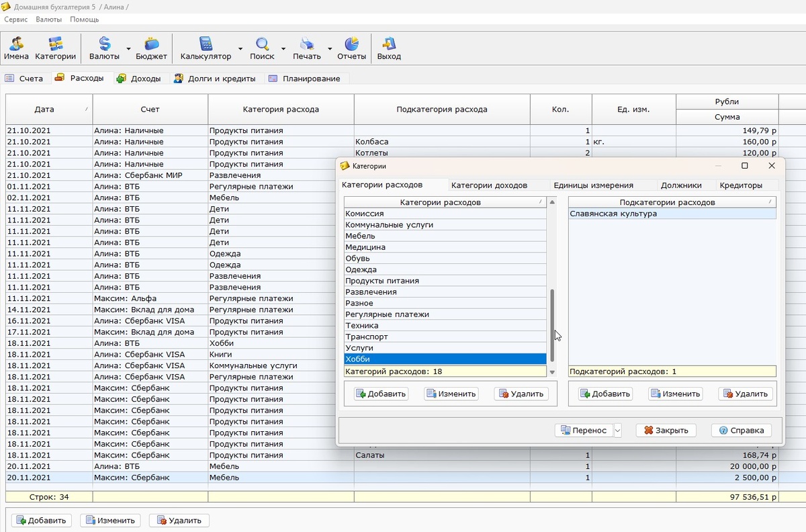Select the Транспорт category
Viewport: 806px width, 532px height.
click(445, 337)
